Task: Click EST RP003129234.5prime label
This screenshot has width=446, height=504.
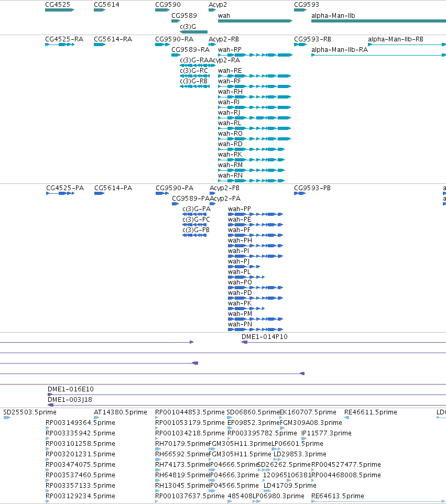Action: 80,496
